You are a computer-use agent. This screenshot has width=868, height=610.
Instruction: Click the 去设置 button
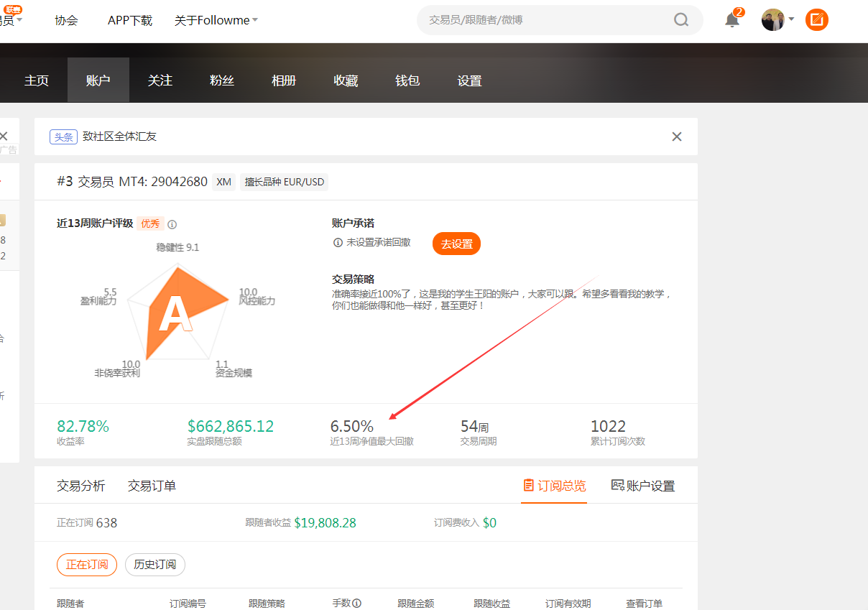[456, 244]
